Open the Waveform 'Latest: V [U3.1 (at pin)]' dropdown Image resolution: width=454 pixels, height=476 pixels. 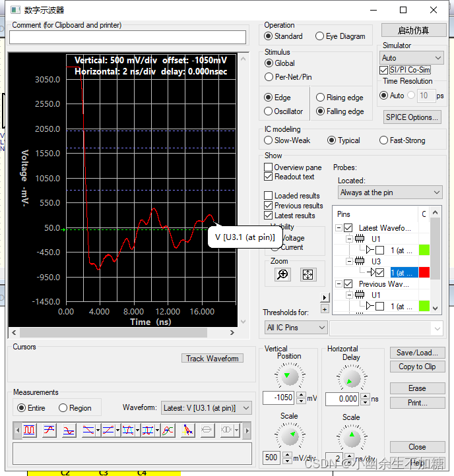[x=206, y=408]
